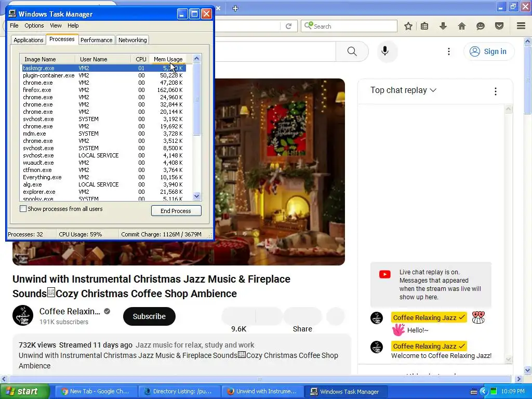The image size is (532, 399).
Task: Bookmark this page with the star icon
Action: coord(408,26)
